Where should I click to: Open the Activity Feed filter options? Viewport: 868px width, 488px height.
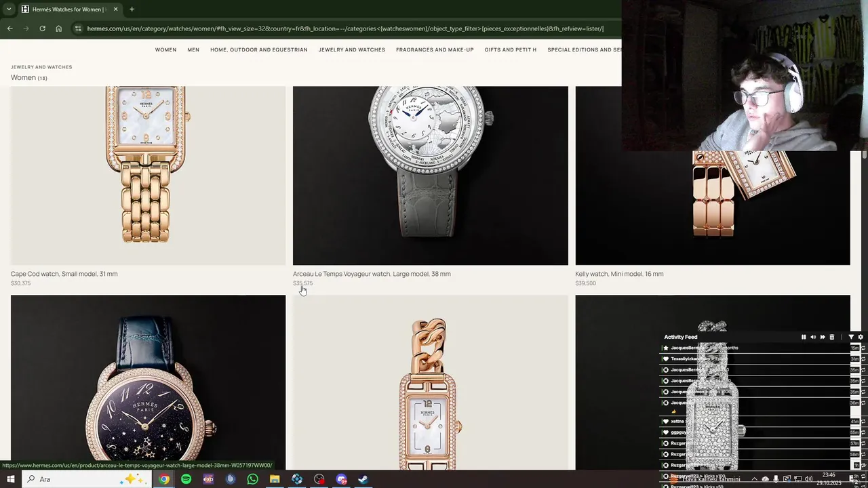851,337
